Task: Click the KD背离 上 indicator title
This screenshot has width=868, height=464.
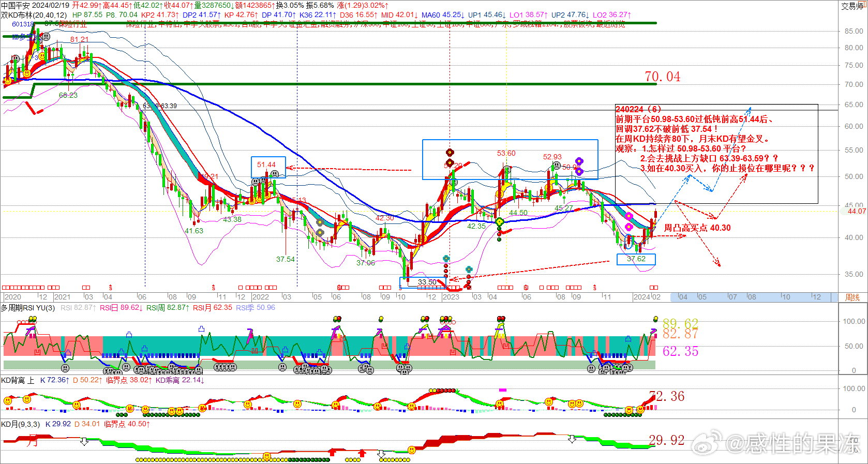Action: 18,380
